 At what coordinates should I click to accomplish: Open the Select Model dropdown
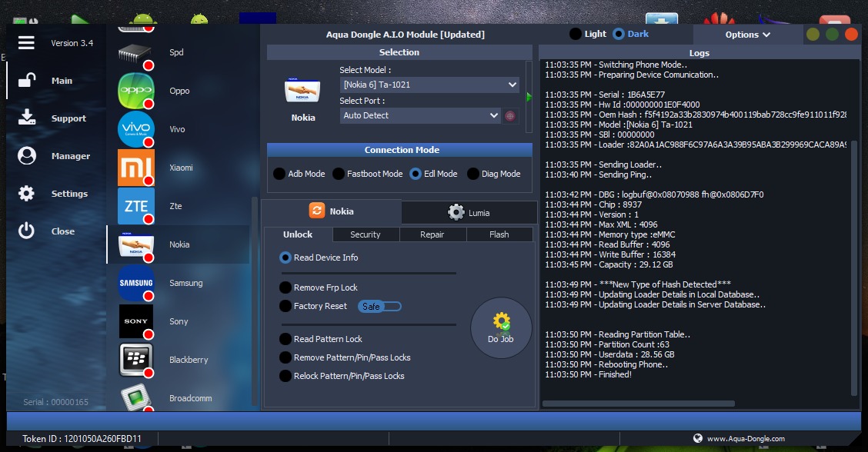429,85
